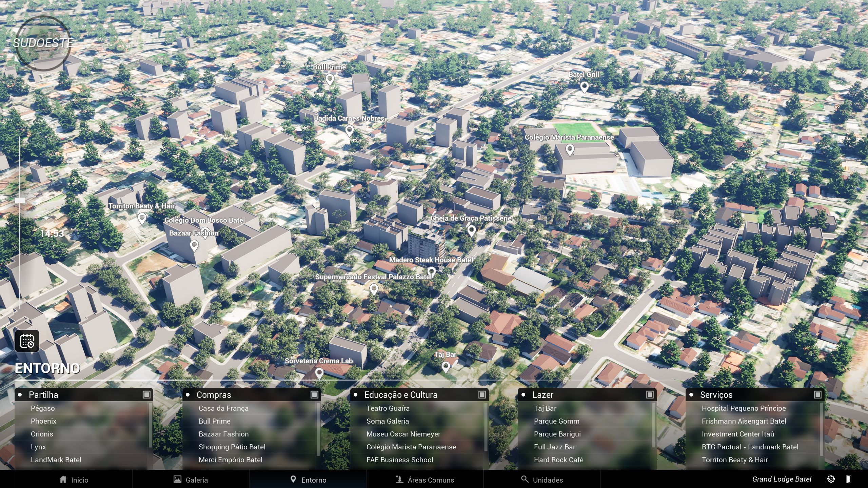
Task: Collapse the Lazer category header
Action: coord(542,395)
